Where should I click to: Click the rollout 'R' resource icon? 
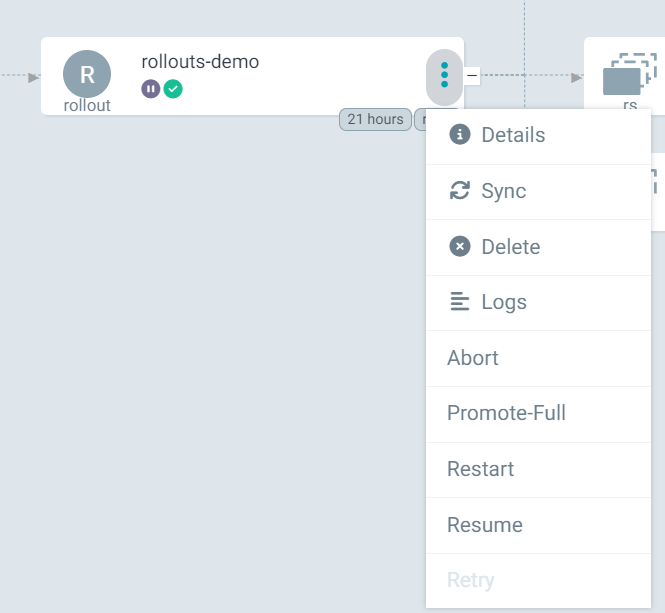(x=87, y=74)
